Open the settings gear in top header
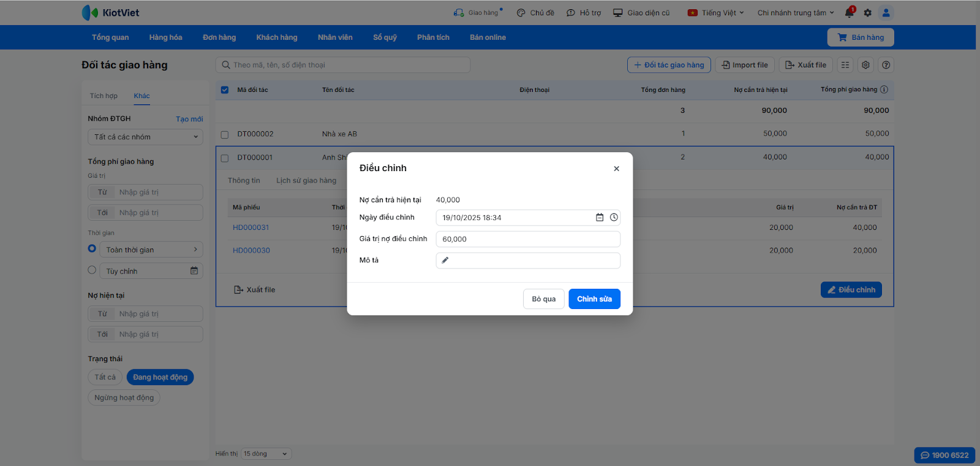This screenshot has height=466, width=980. point(867,13)
